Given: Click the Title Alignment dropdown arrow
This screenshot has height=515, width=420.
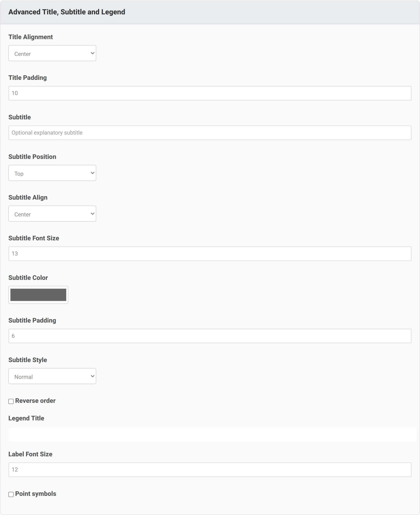Looking at the screenshot, I should point(92,53).
